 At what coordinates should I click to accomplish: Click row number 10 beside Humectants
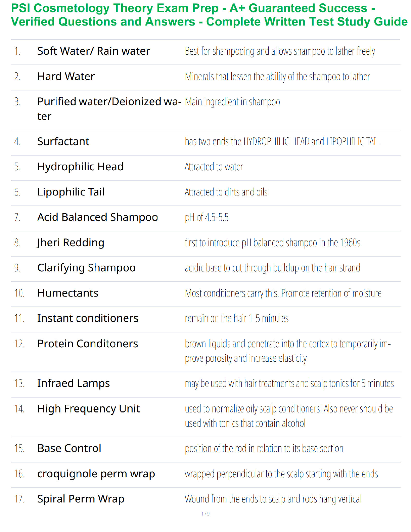pos(19,293)
